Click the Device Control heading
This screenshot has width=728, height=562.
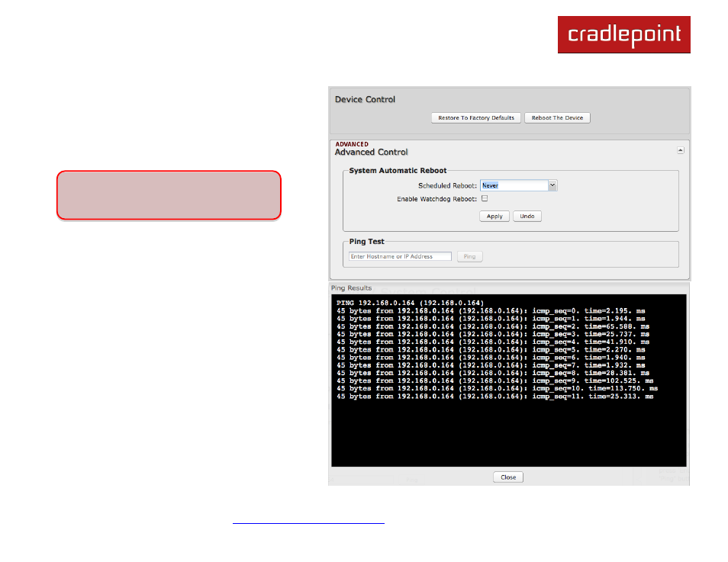(365, 99)
